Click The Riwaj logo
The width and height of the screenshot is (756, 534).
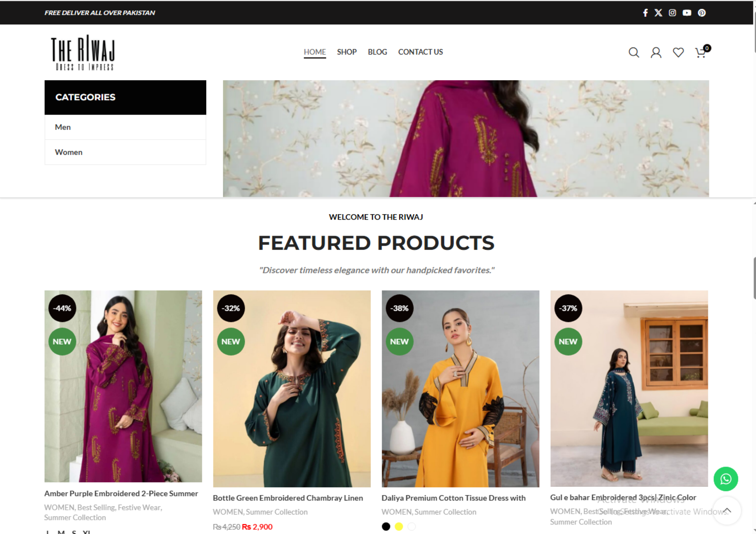pos(83,52)
